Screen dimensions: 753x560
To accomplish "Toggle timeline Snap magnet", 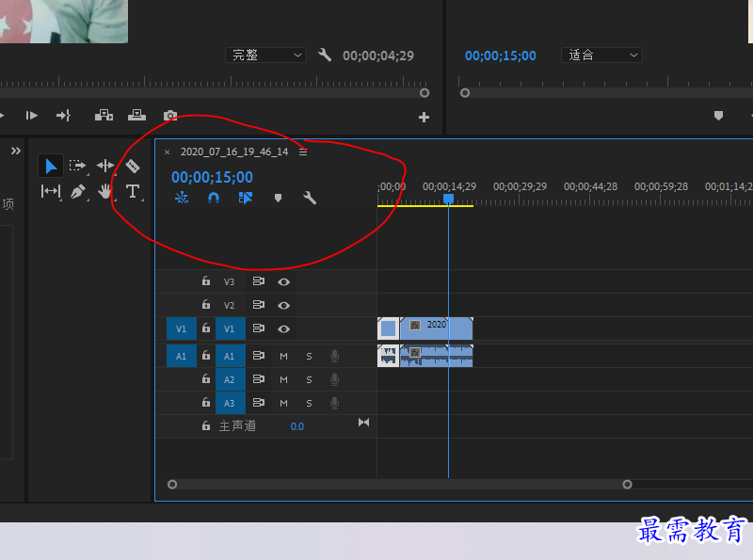I will (214, 198).
